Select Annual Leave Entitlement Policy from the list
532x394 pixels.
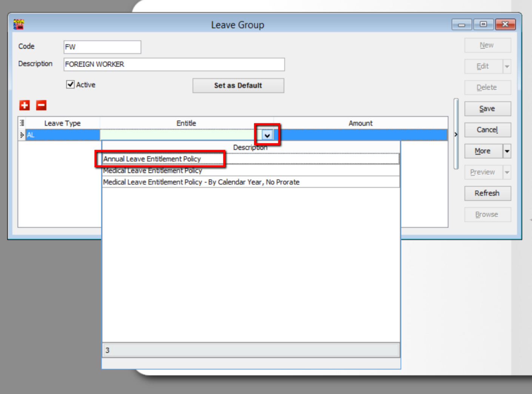152,159
